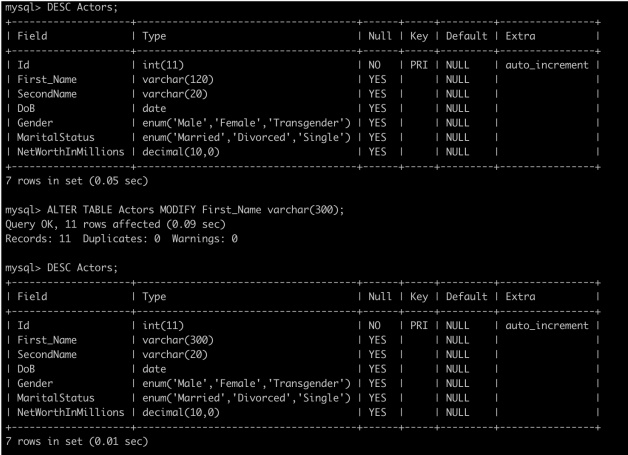Click 7 rows in set (0.05 sec)
628x455 pixels.
tap(76, 181)
